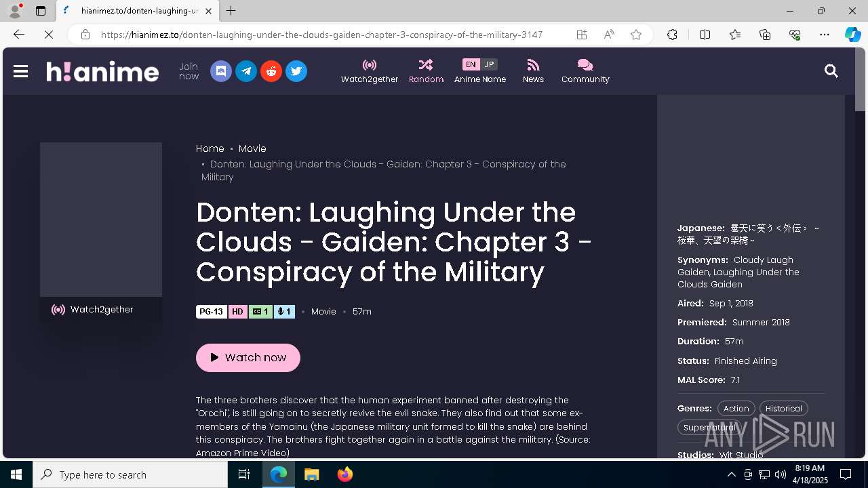
Task: Open the Windows Start menu
Action: pos(16,474)
